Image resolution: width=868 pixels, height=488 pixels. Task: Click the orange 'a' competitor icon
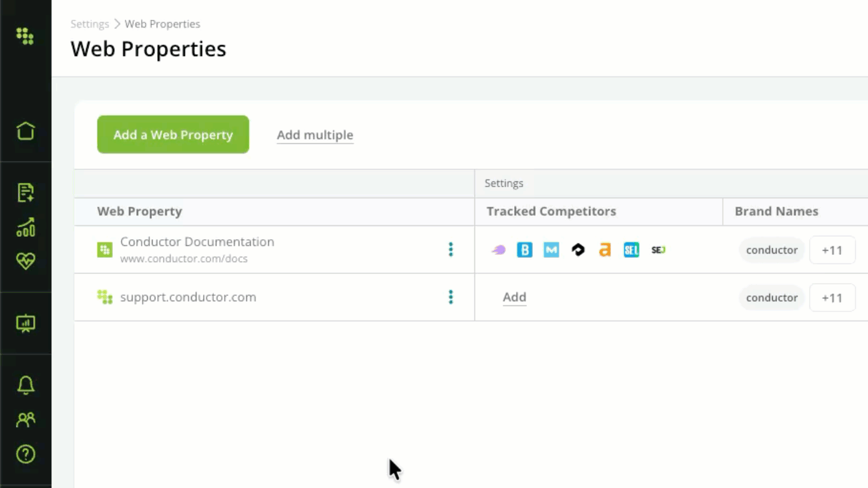(x=605, y=250)
